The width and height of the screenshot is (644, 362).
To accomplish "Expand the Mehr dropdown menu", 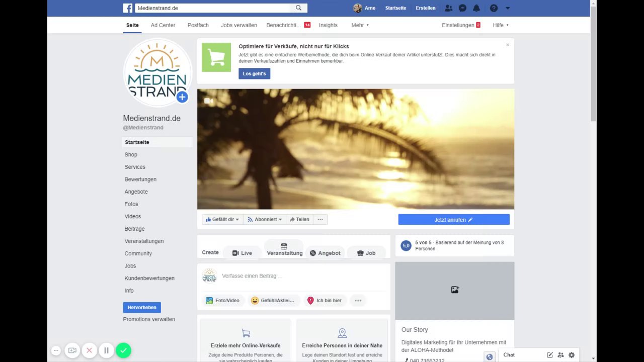I will [x=360, y=25].
